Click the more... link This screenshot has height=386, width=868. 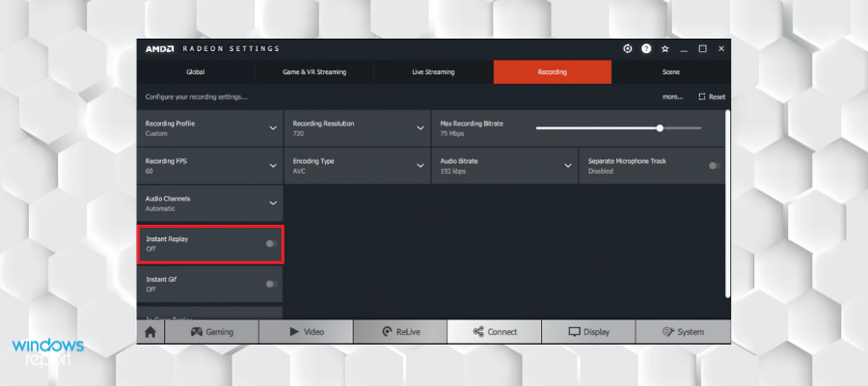coord(672,96)
